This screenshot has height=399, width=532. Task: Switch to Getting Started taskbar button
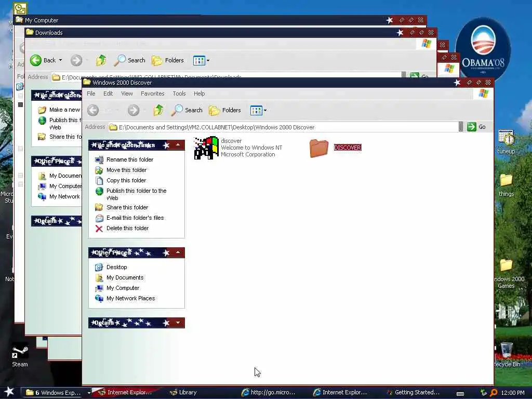(x=413, y=393)
